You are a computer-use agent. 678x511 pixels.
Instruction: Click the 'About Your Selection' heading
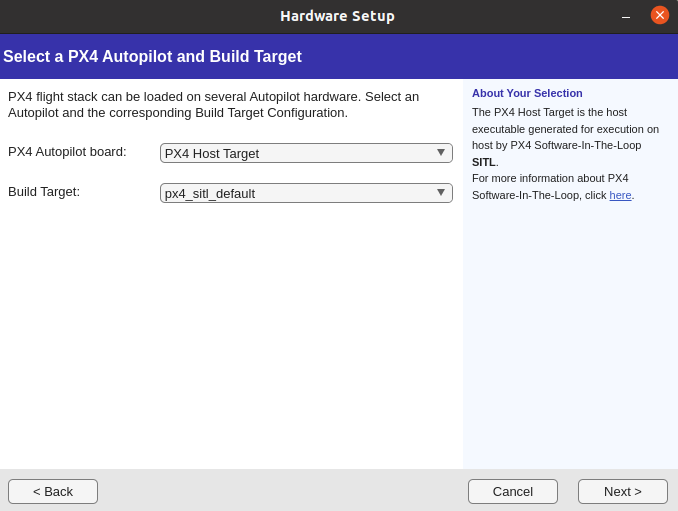point(527,93)
